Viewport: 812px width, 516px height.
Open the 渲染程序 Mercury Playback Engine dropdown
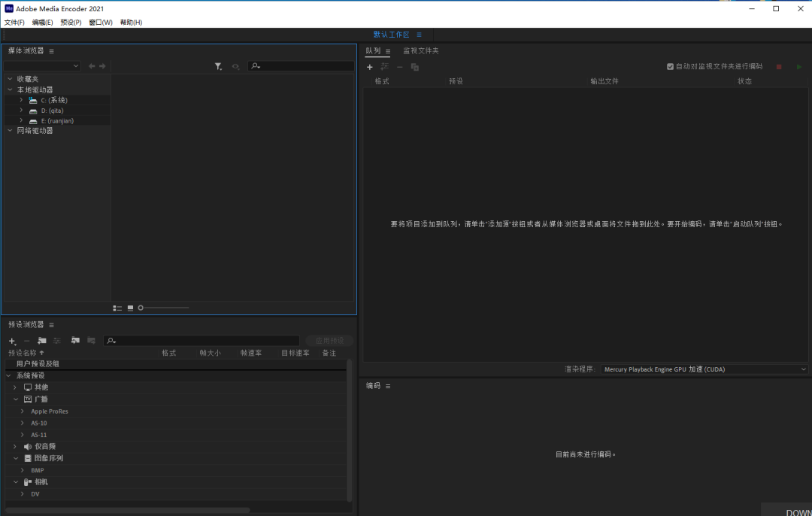point(704,369)
